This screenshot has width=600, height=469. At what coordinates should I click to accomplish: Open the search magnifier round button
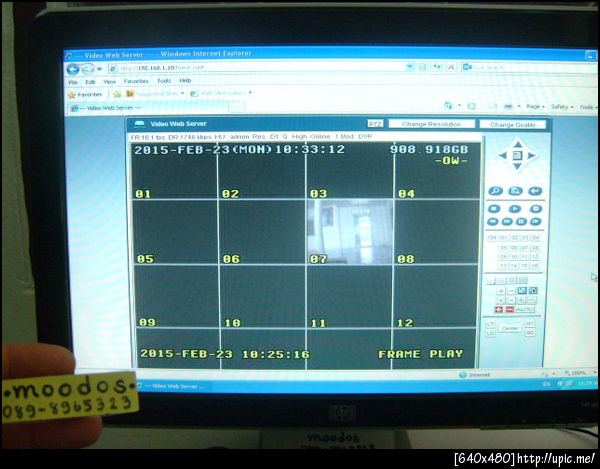point(496,191)
